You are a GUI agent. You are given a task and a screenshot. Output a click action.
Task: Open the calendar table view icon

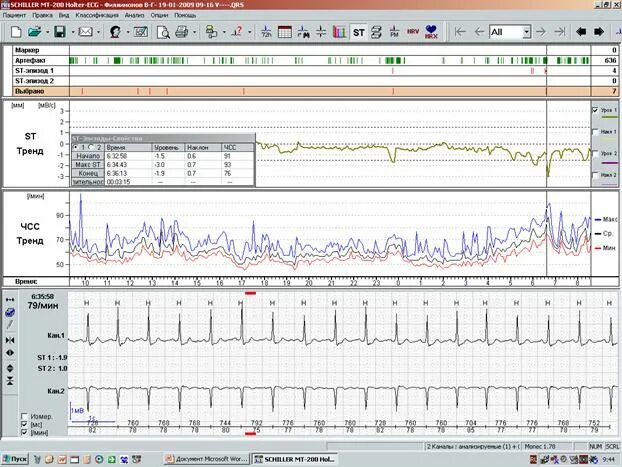click(x=284, y=32)
